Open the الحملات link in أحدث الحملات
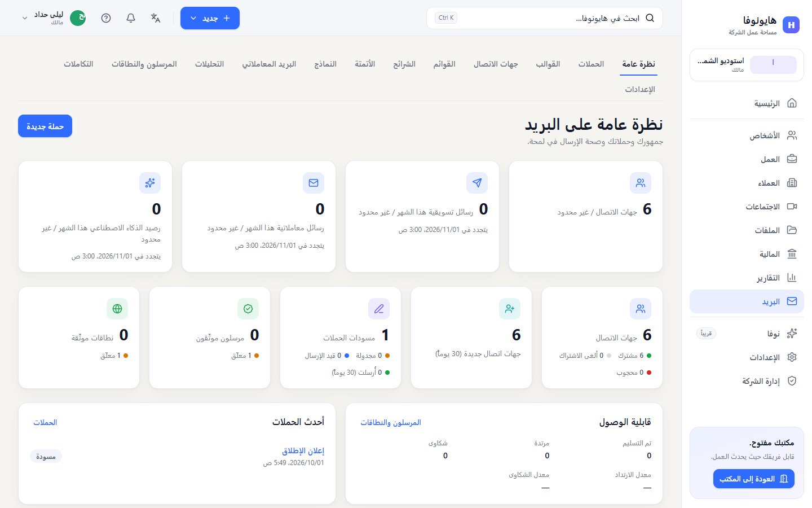 coord(45,422)
